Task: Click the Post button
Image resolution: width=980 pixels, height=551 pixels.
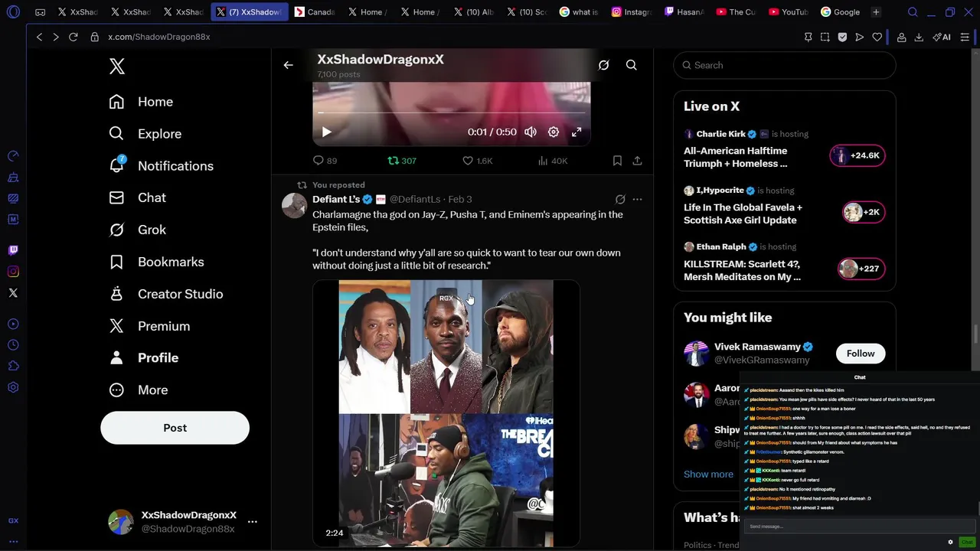Action: [x=175, y=428]
